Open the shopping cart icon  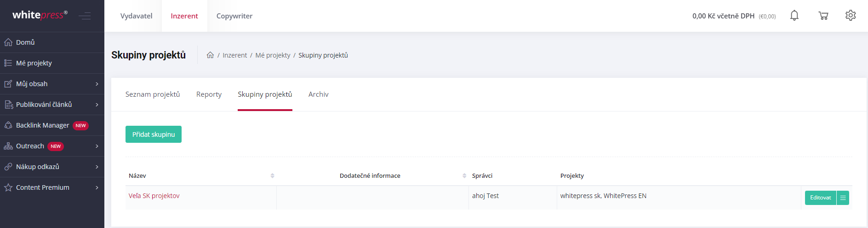click(823, 16)
